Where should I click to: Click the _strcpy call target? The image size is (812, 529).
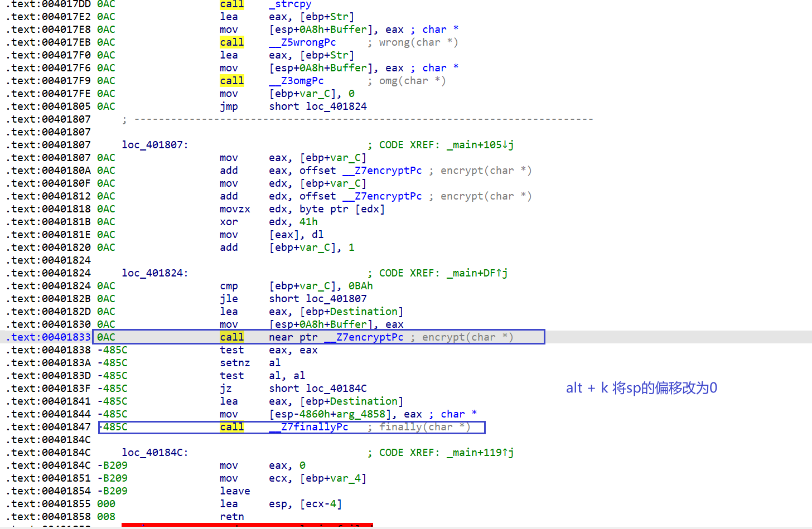pyautogui.click(x=290, y=4)
